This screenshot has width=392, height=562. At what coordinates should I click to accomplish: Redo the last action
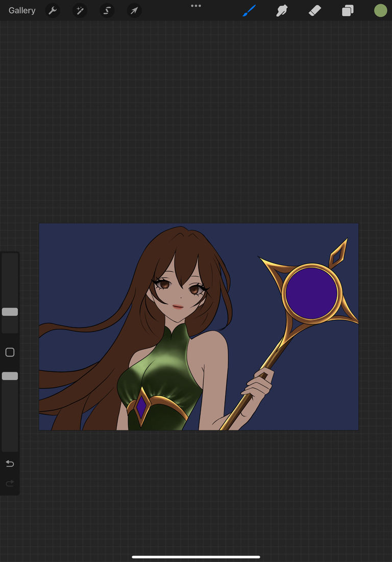coord(10,483)
